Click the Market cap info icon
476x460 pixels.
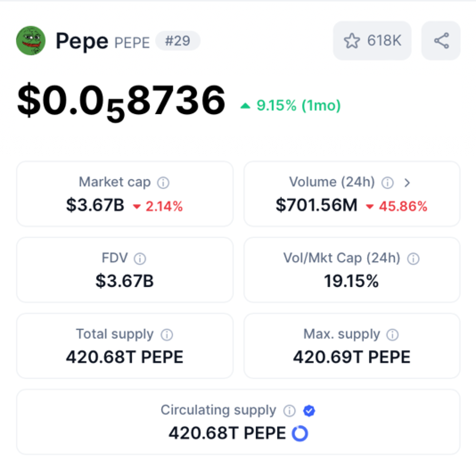pyautogui.click(x=164, y=182)
